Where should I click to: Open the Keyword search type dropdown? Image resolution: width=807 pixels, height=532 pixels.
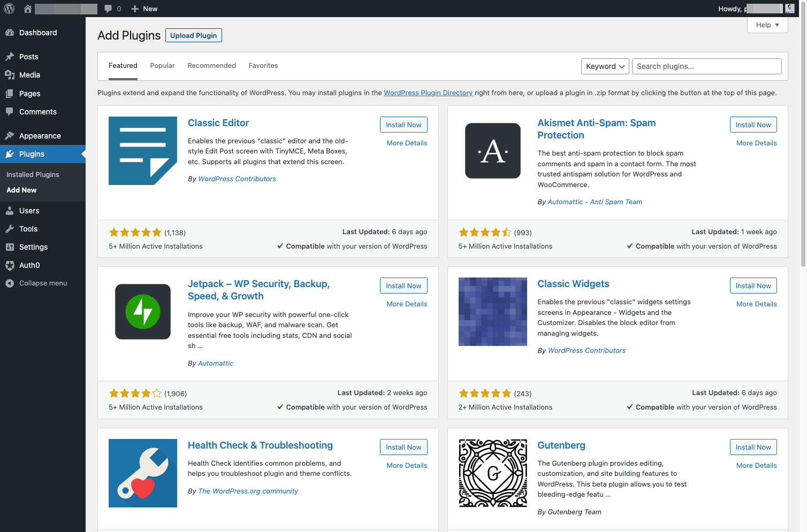[605, 66]
